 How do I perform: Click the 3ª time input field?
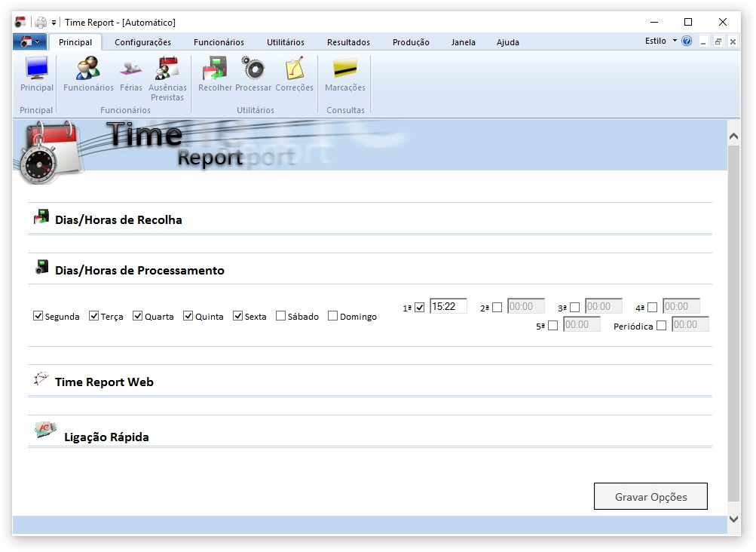click(x=604, y=306)
